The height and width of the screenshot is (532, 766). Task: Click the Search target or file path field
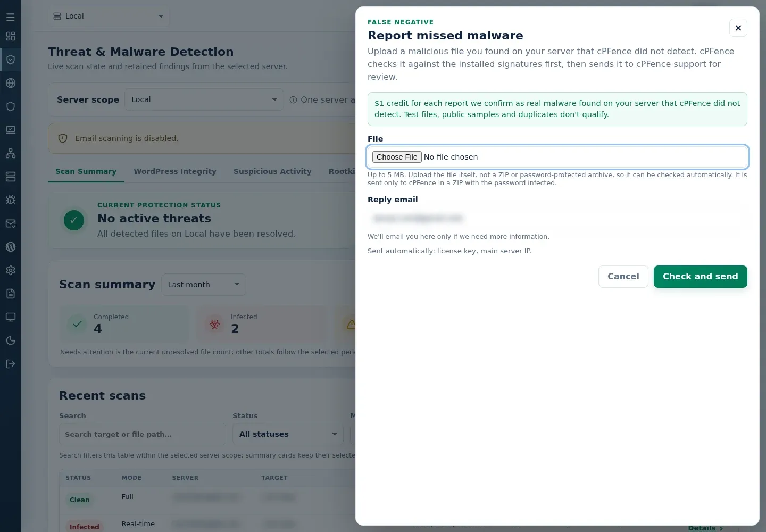[143, 434]
